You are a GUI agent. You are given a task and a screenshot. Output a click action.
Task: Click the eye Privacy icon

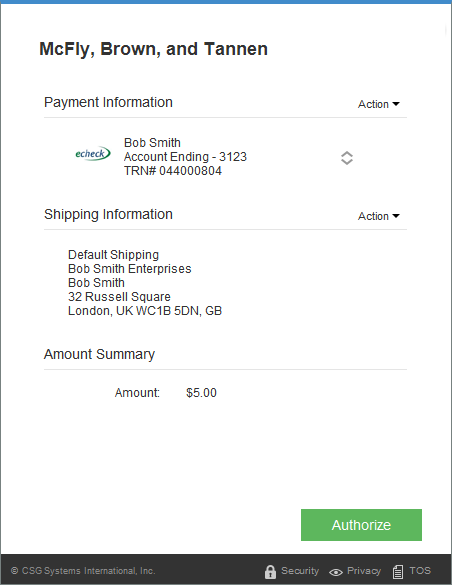(336, 572)
